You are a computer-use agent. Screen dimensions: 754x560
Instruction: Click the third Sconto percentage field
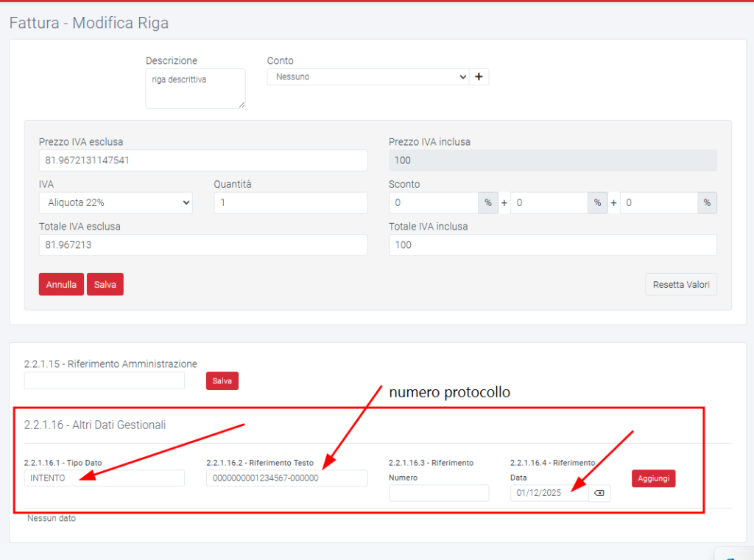(x=658, y=202)
